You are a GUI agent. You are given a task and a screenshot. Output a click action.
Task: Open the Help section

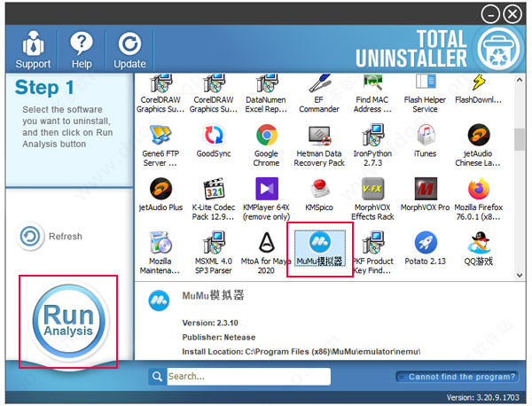(82, 50)
